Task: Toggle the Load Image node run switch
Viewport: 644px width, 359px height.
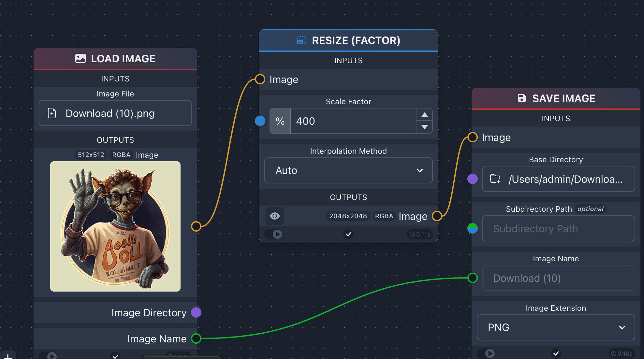Action: (x=48, y=356)
